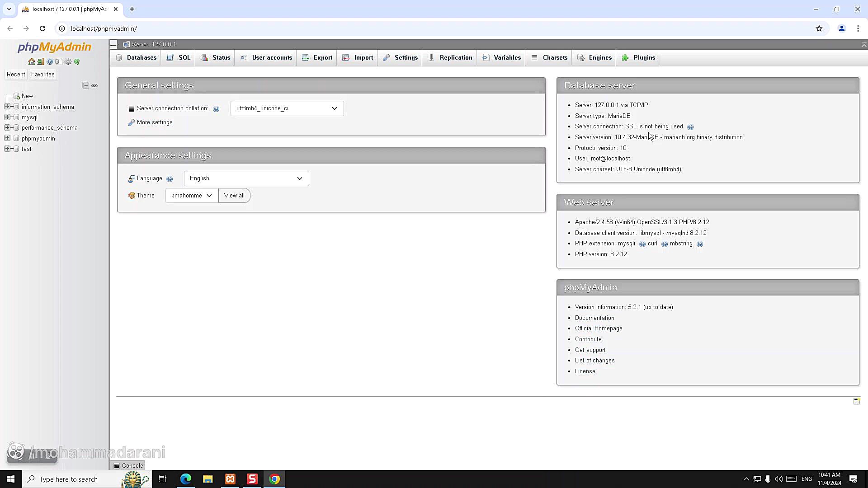Open the Status tab

coord(215,58)
